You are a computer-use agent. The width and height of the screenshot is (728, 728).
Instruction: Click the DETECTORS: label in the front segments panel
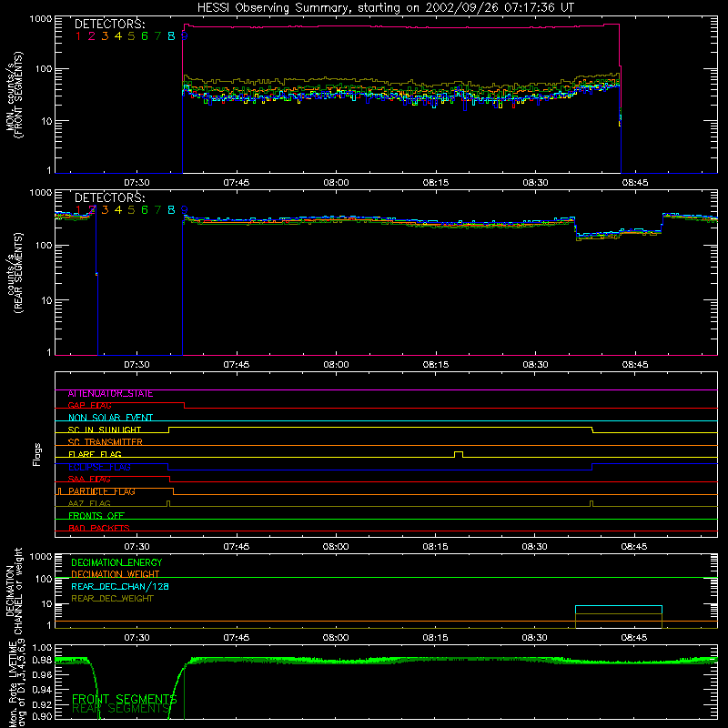(x=109, y=25)
